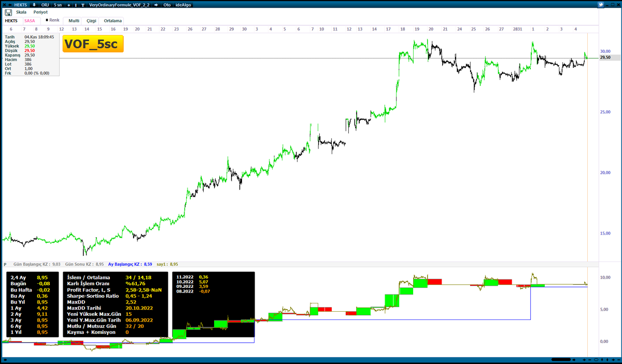Click the Twitter bird icon in the title bar
This screenshot has width=622, height=364.
click(602, 5)
